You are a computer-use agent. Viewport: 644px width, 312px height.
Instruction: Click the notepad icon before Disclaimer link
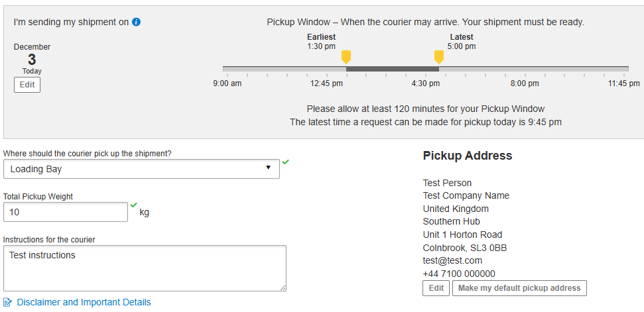click(8, 303)
